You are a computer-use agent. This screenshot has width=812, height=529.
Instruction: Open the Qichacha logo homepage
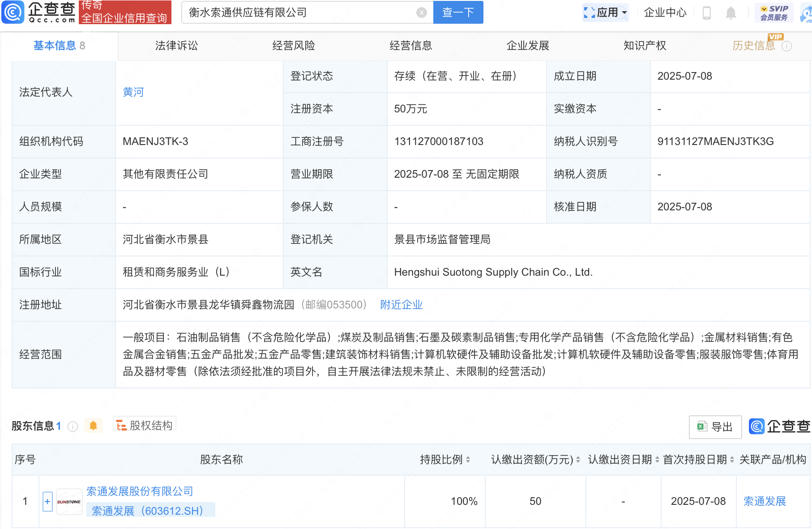39,12
